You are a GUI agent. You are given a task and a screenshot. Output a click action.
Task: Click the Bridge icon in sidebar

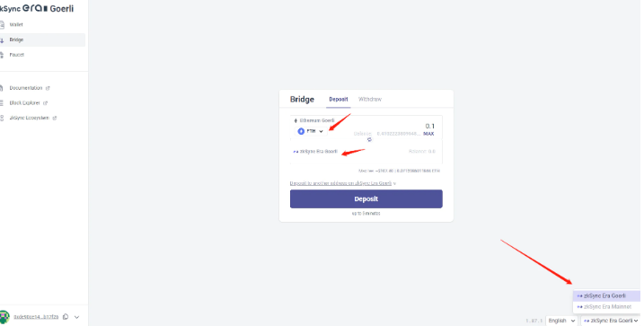tap(2, 40)
